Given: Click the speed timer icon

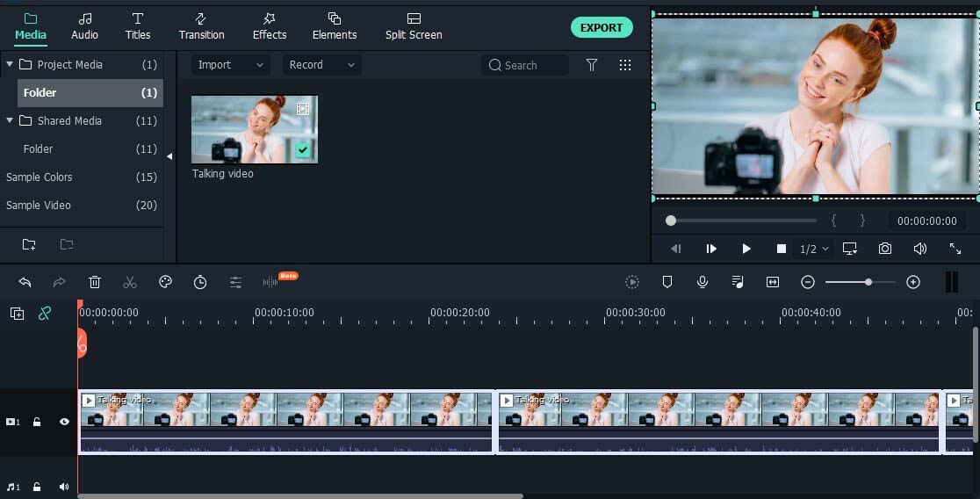Looking at the screenshot, I should pyautogui.click(x=200, y=282).
